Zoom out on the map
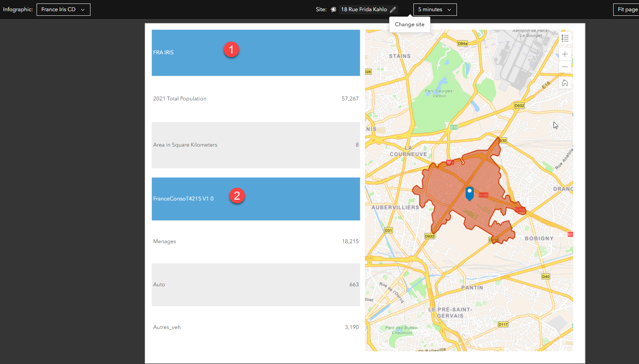 coord(565,67)
